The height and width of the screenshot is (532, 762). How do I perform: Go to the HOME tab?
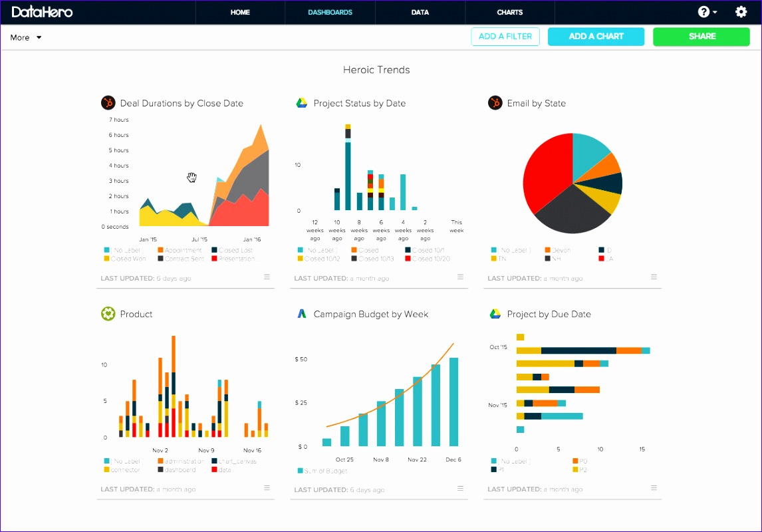pos(240,12)
